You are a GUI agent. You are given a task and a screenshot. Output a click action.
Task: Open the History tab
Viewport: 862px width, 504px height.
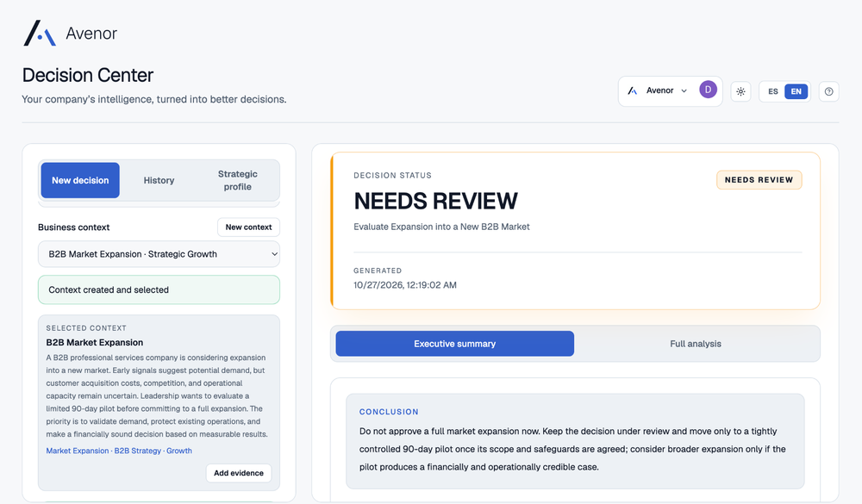(159, 180)
